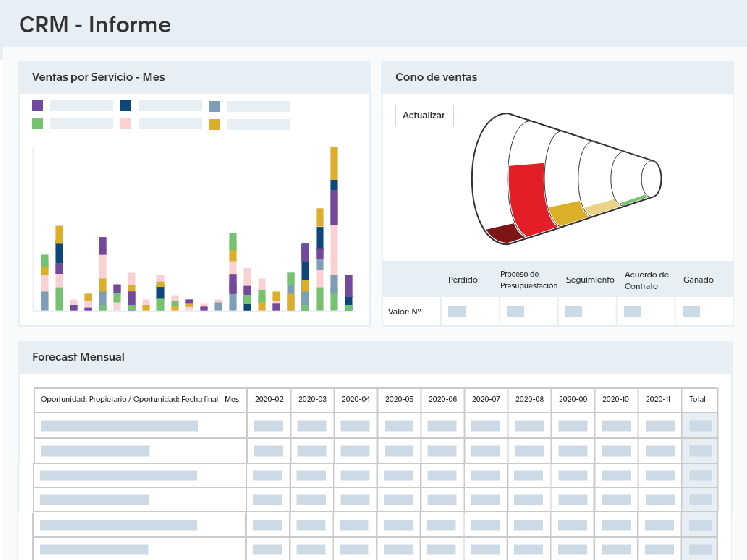Viewport: 747px width, 560px height.
Task: Click the purple legend color swatch
Action: pos(38,106)
